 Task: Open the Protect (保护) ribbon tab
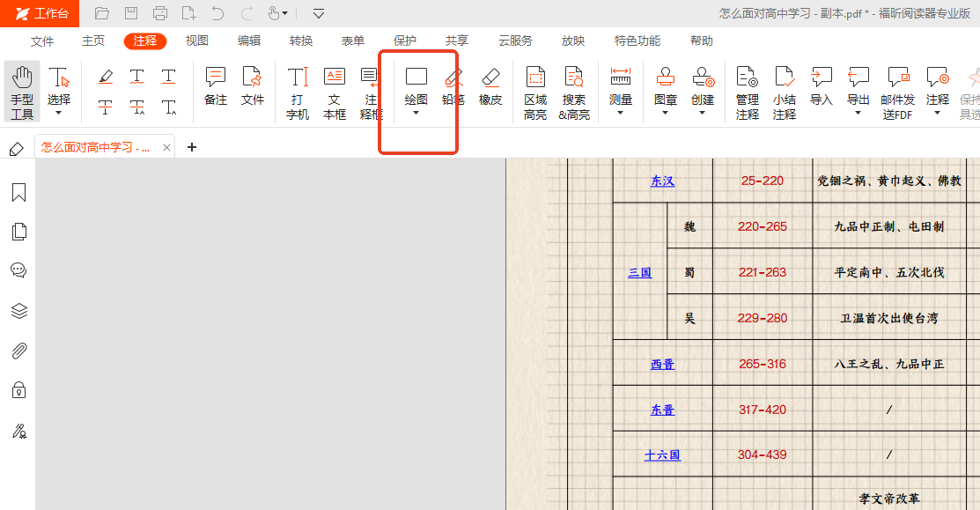(x=405, y=41)
